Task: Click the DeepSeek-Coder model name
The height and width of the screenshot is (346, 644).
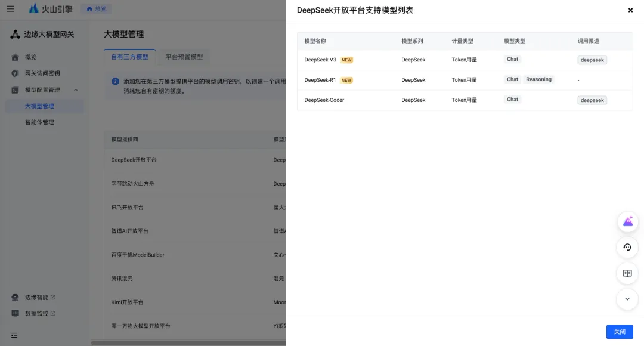Action: 324,100
